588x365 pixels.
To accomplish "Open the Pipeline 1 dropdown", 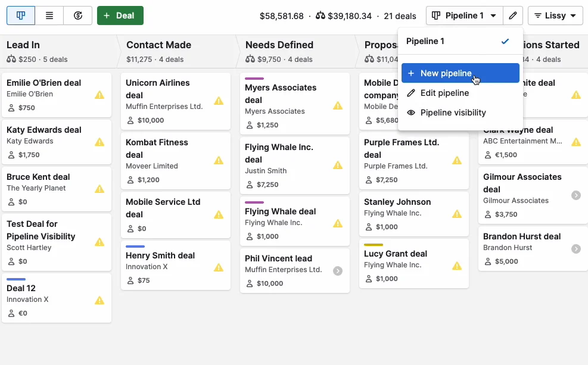I will click(x=464, y=15).
